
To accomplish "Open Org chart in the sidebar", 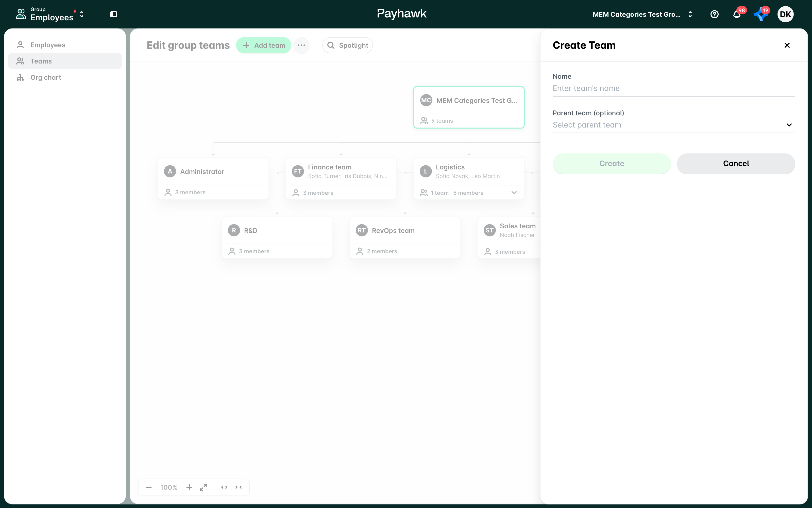I will [65, 77].
